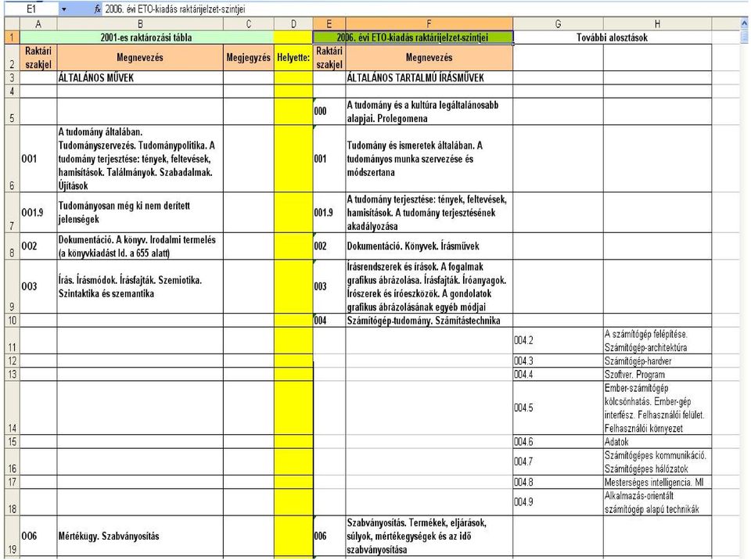This screenshot has width=751, height=560.
Task: Select 'Alkalmazás-orientált számítógép alapú technikák' cell
Action: [x=657, y=502]
